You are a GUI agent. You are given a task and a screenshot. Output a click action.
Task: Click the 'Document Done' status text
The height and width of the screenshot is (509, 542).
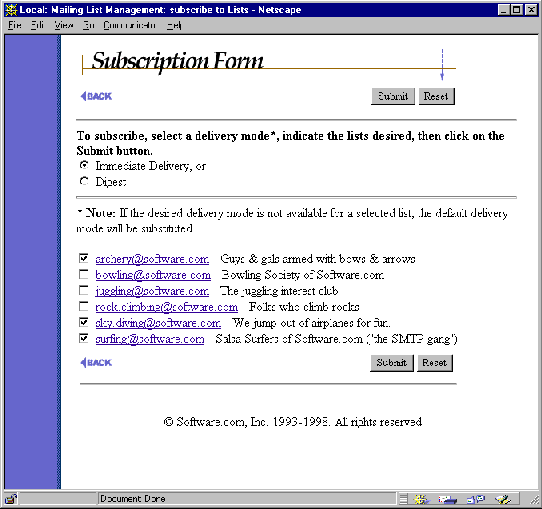132,499
